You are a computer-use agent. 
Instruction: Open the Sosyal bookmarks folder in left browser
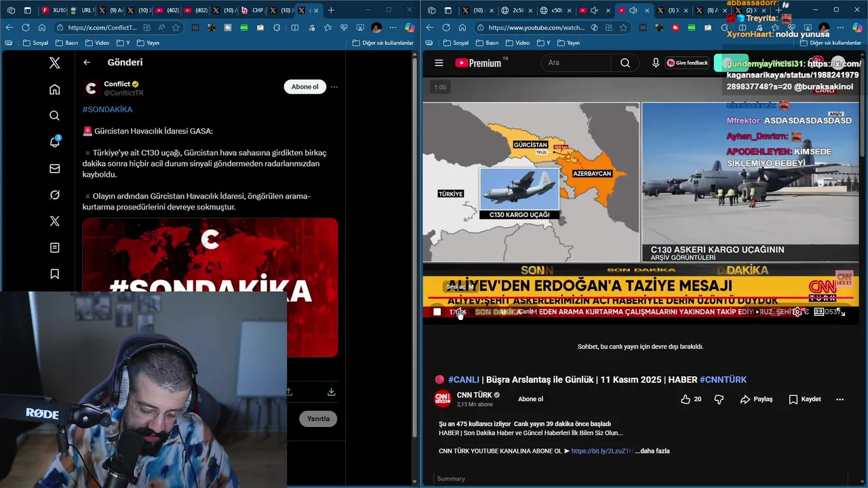point(36,43)
